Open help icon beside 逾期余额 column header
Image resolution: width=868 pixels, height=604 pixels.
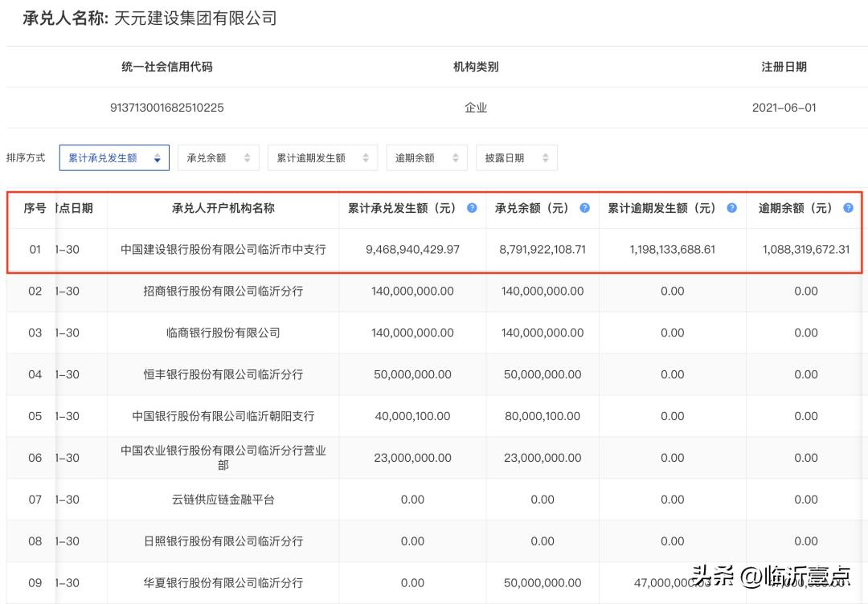[x=848, y=208]
